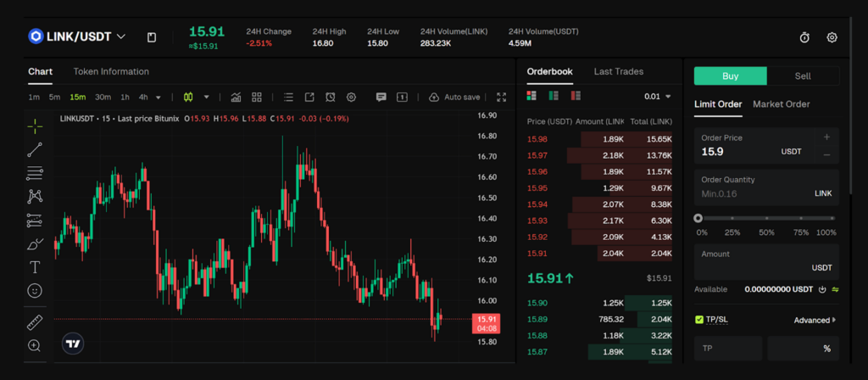The width and height of the screenshot is (868, 380).
Task: Show only bids green orderbook view
Action: pos(554,96)
